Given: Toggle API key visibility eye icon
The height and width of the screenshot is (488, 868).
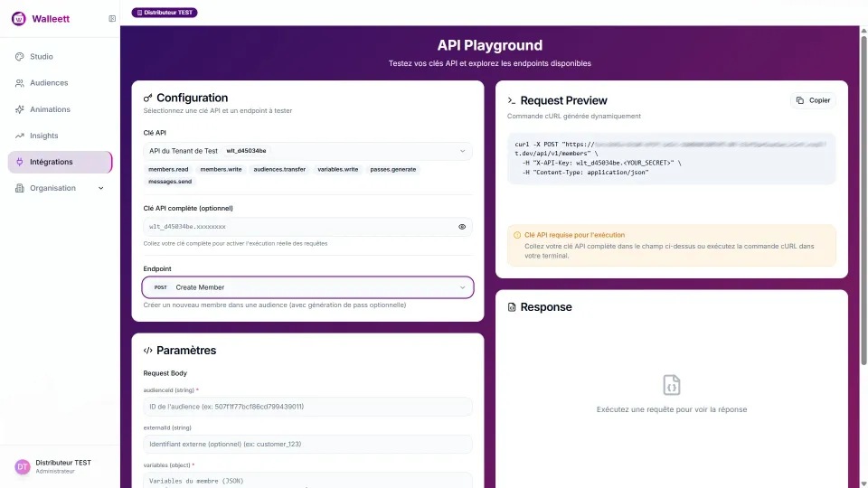Looking at the screenshot, I should [462, 227].
